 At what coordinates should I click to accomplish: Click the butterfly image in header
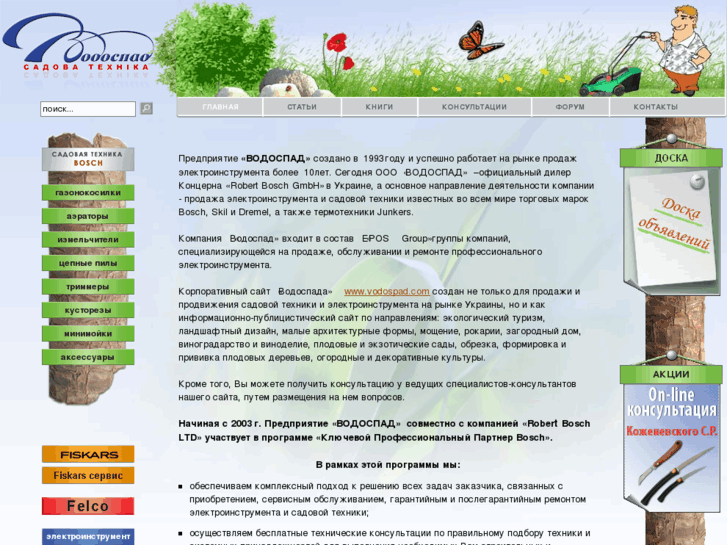[x=479, y=41]
